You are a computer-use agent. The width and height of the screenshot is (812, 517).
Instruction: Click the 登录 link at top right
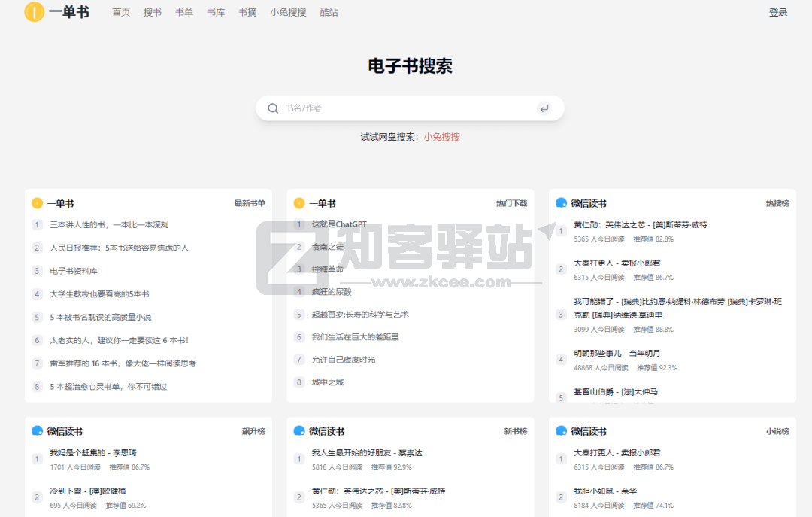[778, 12]
